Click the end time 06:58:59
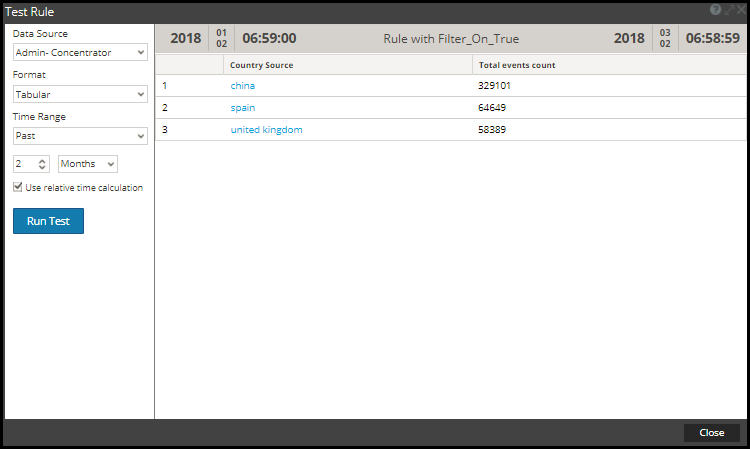 (x=713, y=38)
